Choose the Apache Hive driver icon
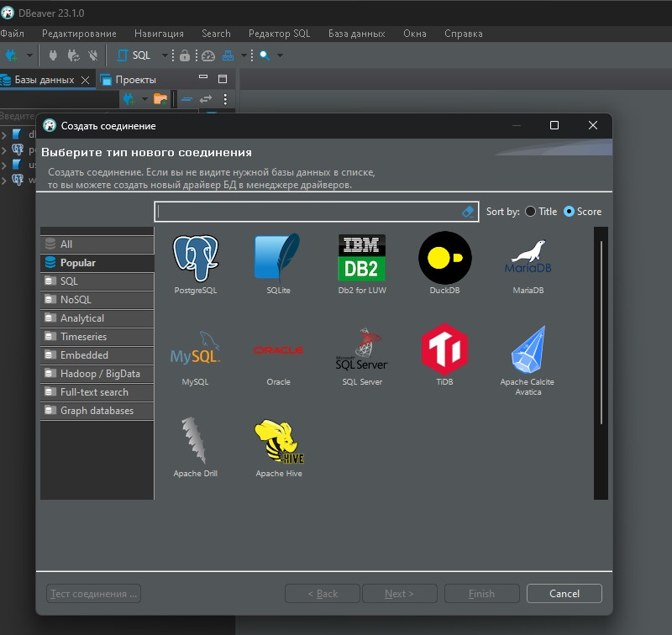This screenshot has height=635, width=672. click(279, 448)
